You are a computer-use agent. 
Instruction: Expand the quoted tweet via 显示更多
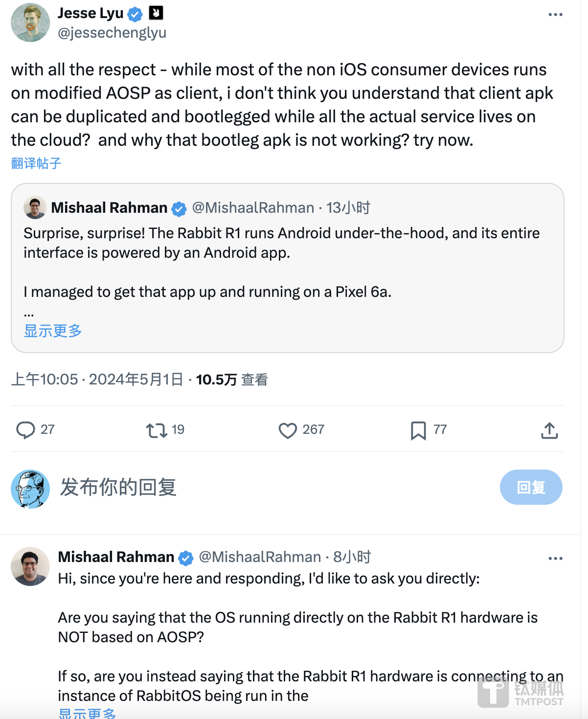coord(51,332)
